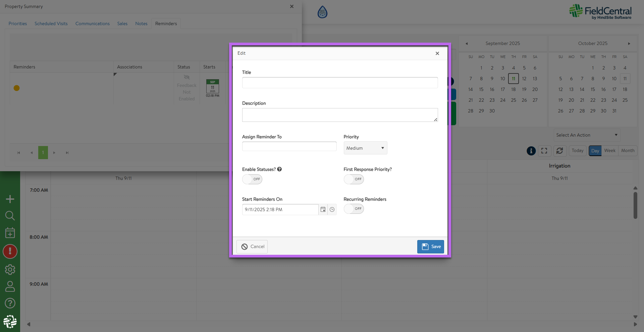
Task: Go to next month in calendar
Action: (x=629, y=44)
